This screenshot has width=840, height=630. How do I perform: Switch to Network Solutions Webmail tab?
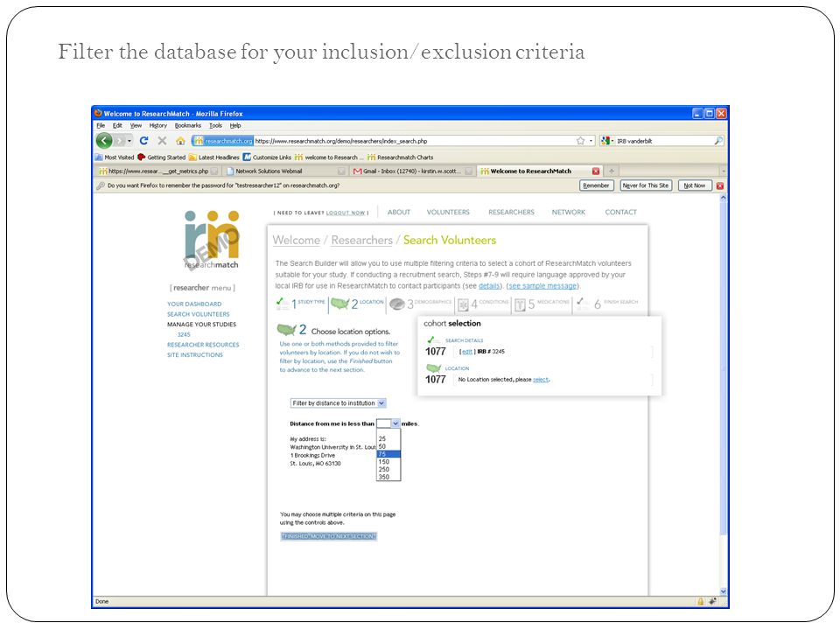285,171
